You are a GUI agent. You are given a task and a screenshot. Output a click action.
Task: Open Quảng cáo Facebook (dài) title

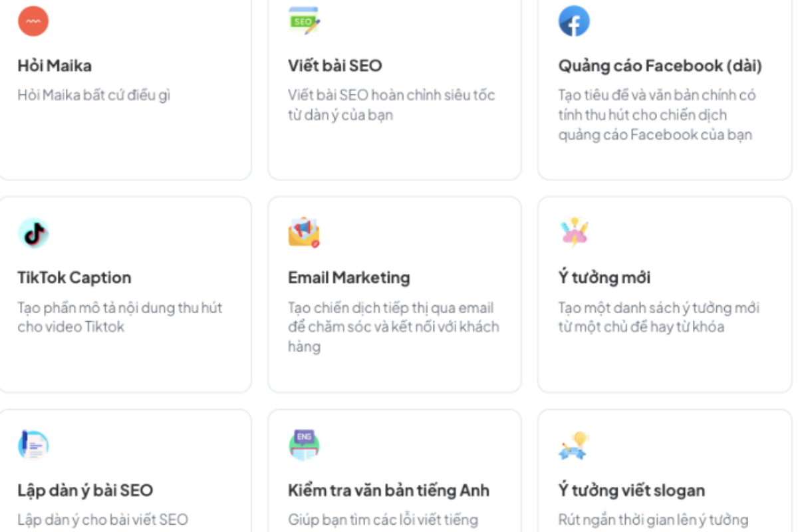(660, 66)
